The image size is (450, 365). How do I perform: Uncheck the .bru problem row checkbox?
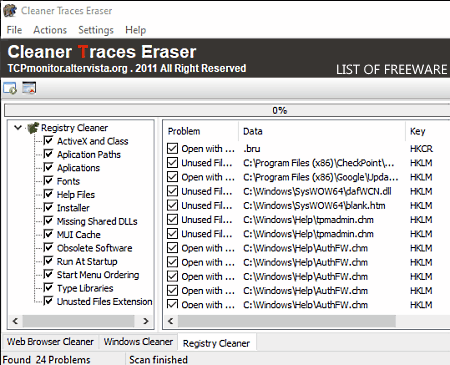[x=172, y=148]
